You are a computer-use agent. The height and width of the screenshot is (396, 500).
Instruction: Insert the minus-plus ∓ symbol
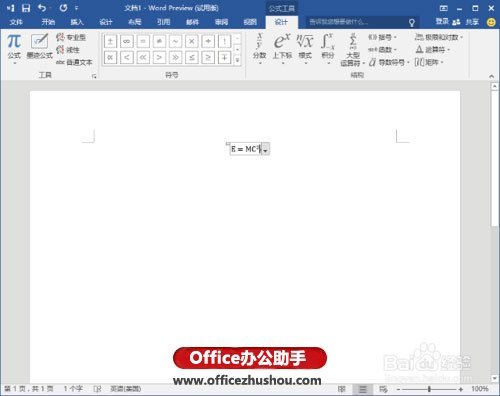[224, 57]
